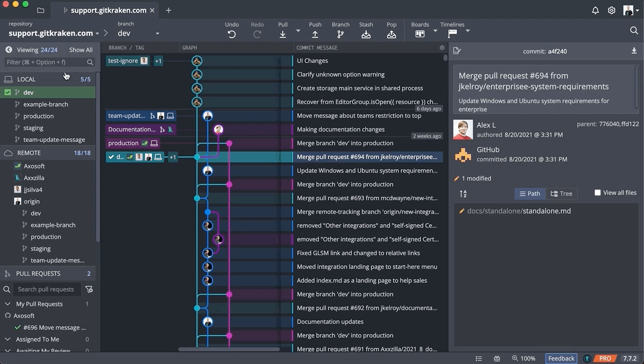The height and width of the screenshot is (364, 644).
Task: Click version 7.7.2 label
Action: click(630, 359)
